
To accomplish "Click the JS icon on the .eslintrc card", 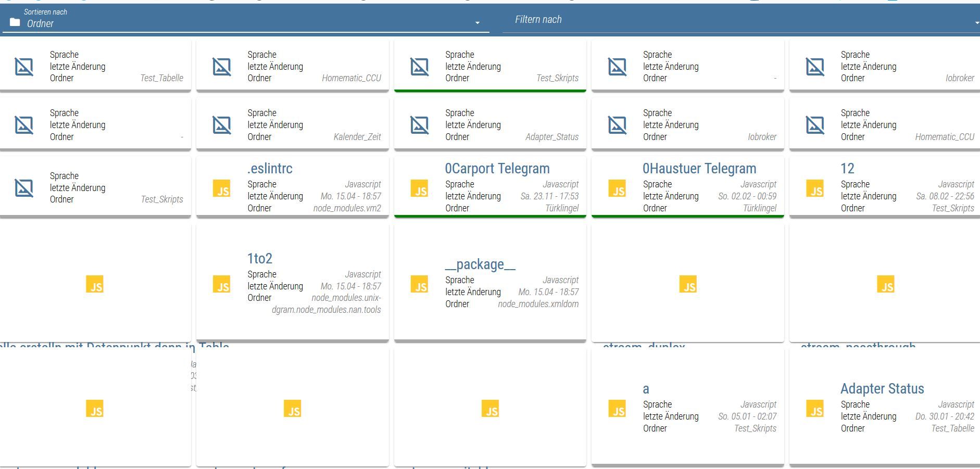I will coord(221,188).
